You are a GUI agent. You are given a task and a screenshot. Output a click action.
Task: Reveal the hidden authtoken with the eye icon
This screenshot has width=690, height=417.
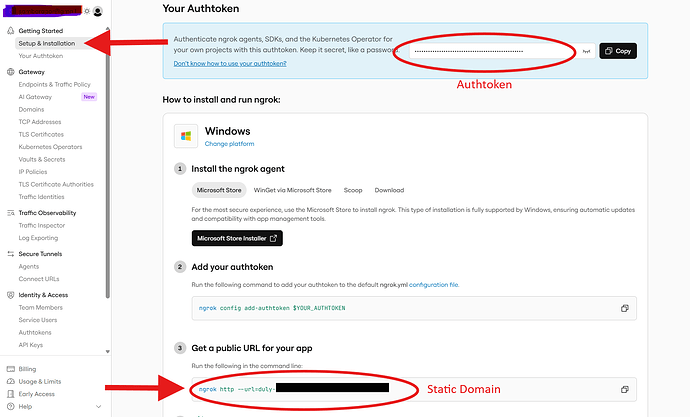(586, 51)
